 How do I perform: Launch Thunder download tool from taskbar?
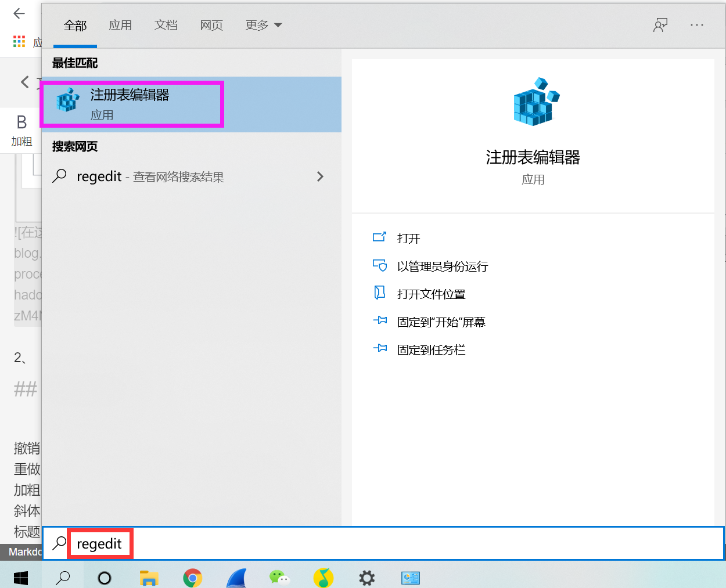point(236,577)
